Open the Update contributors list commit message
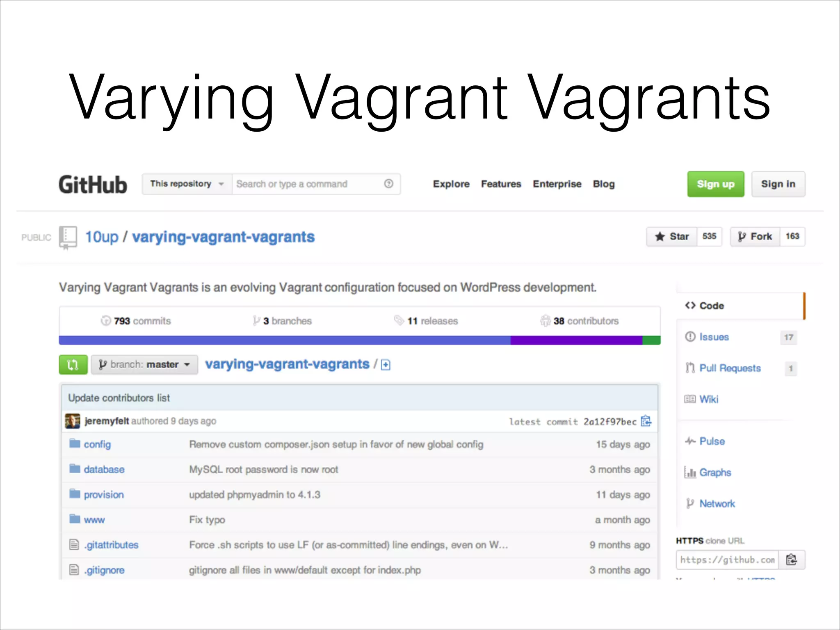This screenshot has height=630, width=840. pos(119,398)
